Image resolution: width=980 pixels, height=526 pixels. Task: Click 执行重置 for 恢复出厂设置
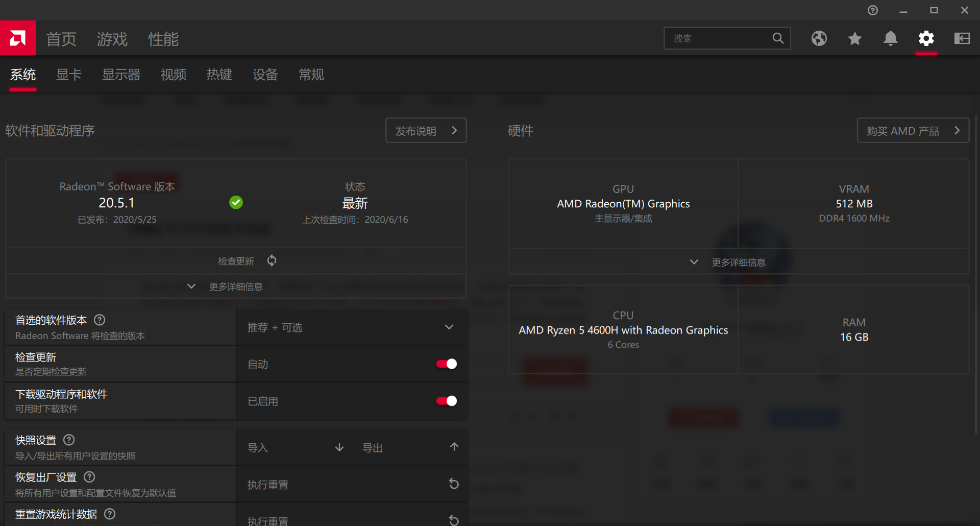click(x=352, y=484)
